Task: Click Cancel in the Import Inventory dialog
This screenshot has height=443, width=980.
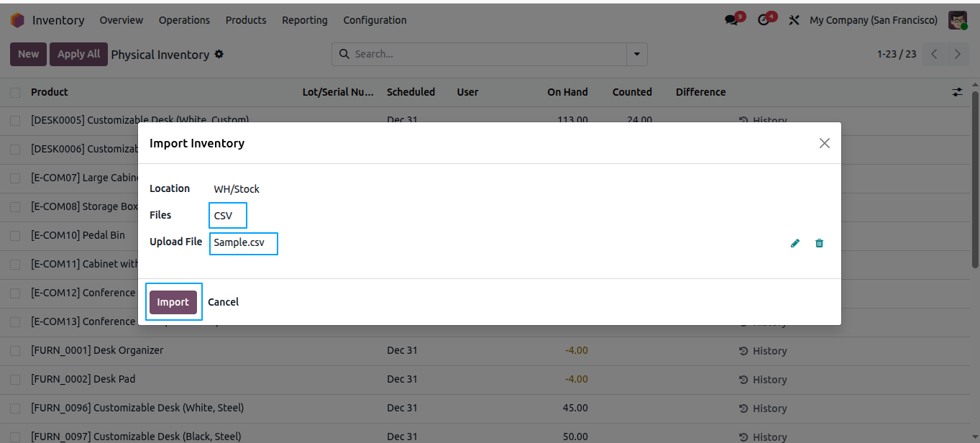Action: tap(224, 302)
